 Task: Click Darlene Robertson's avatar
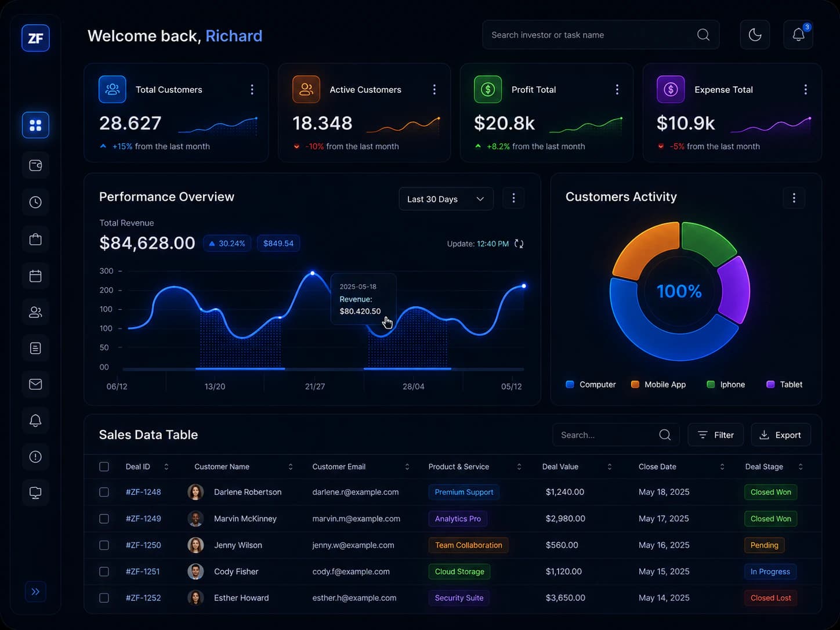click(195, 492)
